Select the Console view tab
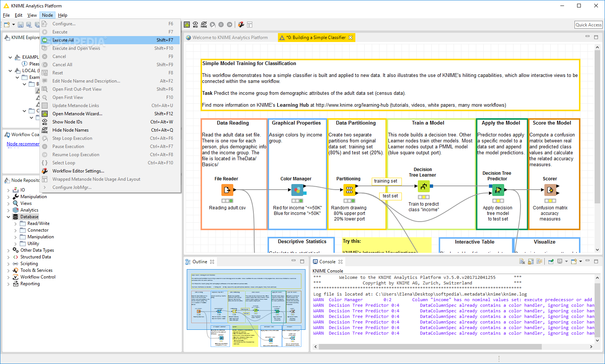This screenshot has height=364, width=605. (327, 262)
